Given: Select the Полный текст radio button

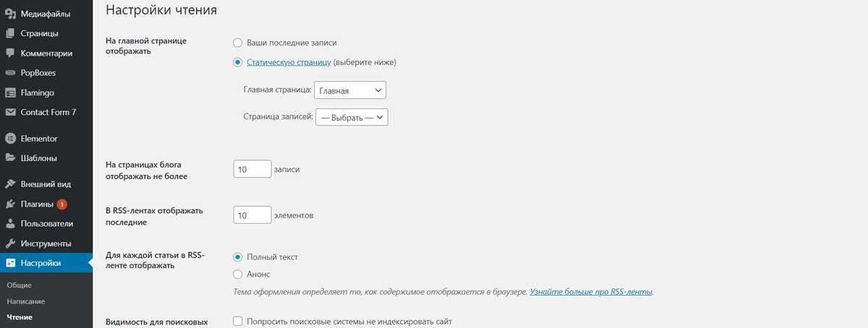Looking at the screenshot, I should (x=237, y=257).
